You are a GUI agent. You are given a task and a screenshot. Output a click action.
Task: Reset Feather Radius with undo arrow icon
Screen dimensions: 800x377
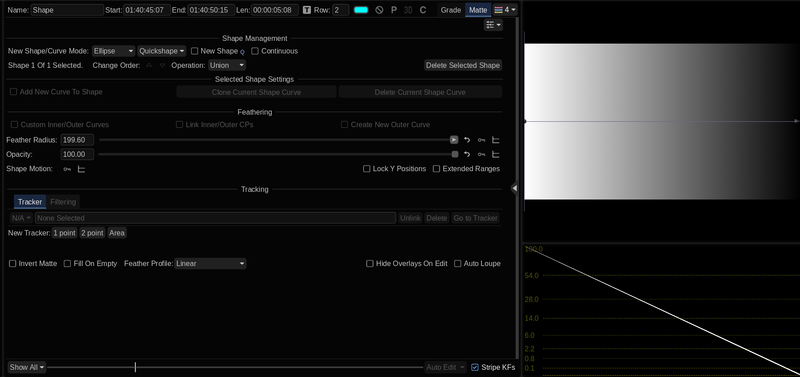(467, 140)
